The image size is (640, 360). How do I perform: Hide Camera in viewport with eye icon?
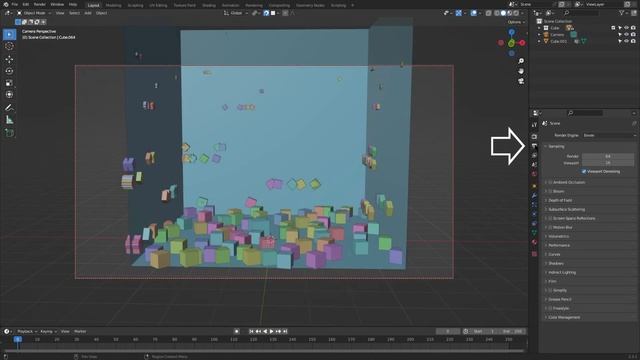coord(627,35)
